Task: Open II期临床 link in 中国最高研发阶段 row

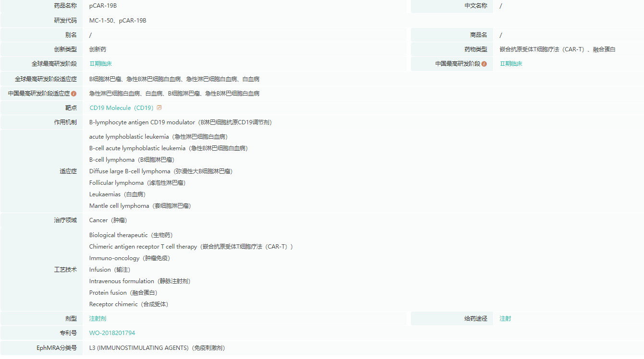Action: 511,64
